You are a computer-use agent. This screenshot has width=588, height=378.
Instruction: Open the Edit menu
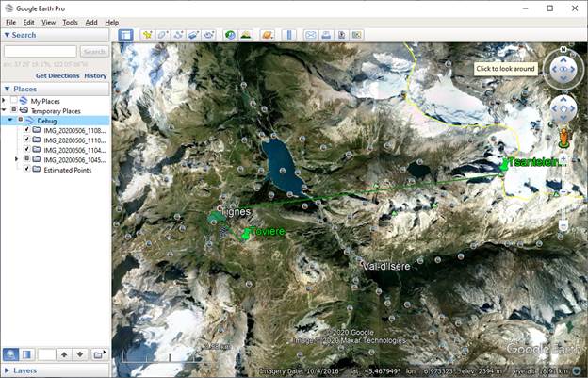(x=28, y=22)
